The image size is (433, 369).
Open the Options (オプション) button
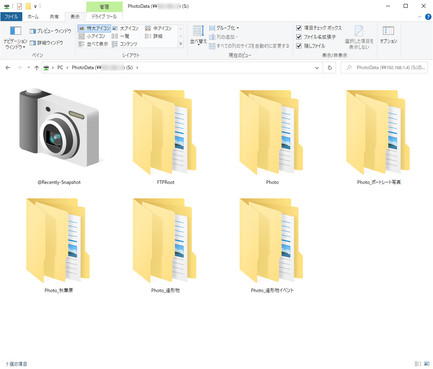(388, 36)
